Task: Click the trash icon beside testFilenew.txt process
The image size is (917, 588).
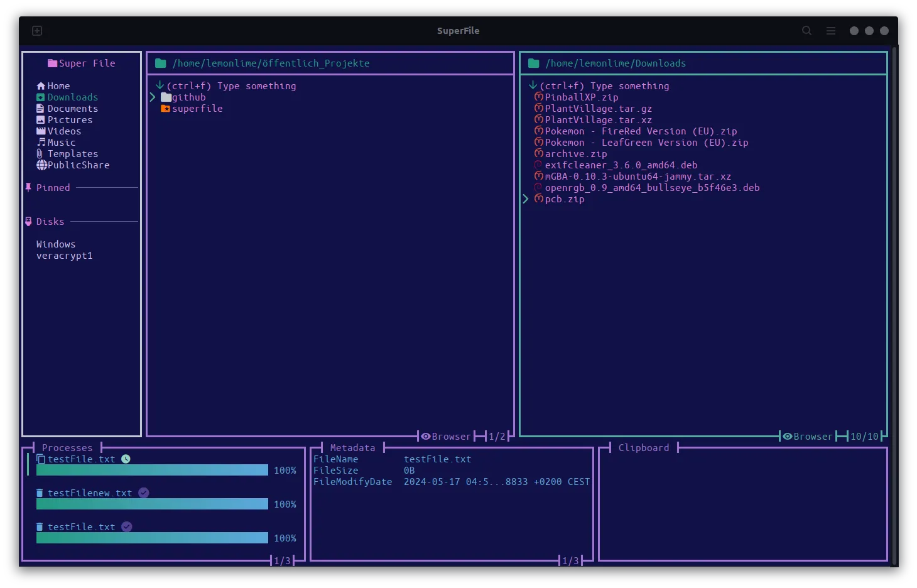Action: [40, 493]
